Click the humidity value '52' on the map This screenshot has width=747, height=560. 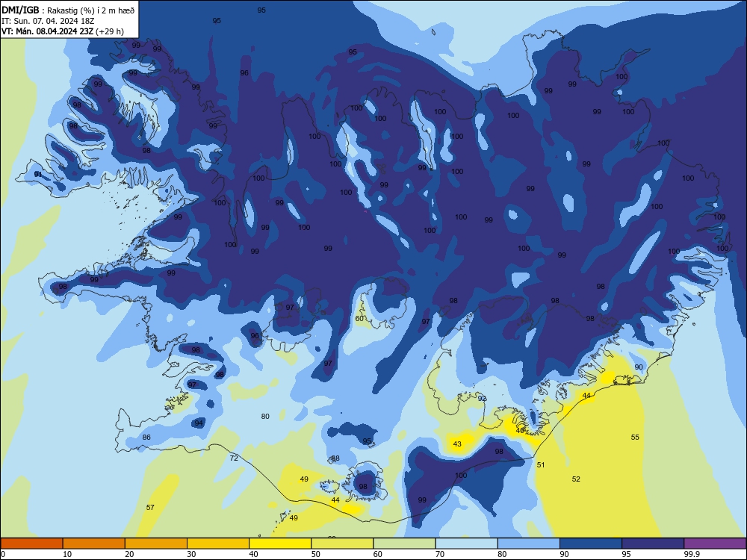pyautogui.click(x=576, y=479)
